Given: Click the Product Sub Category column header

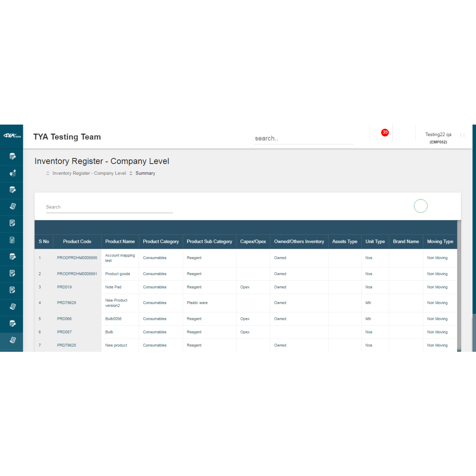Looking at the screenshot, I should click(209, 242).
